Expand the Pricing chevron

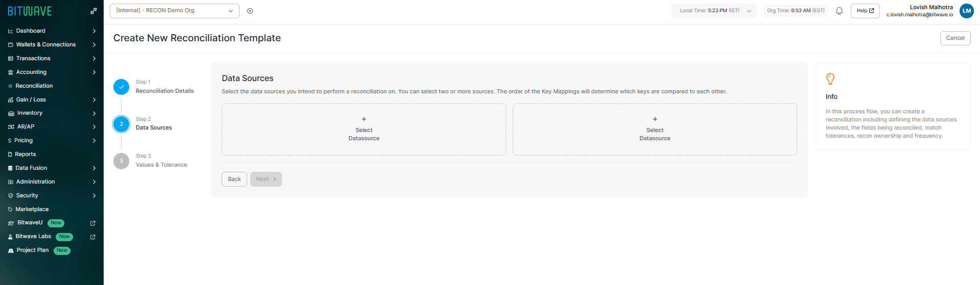tap(94, 141)
